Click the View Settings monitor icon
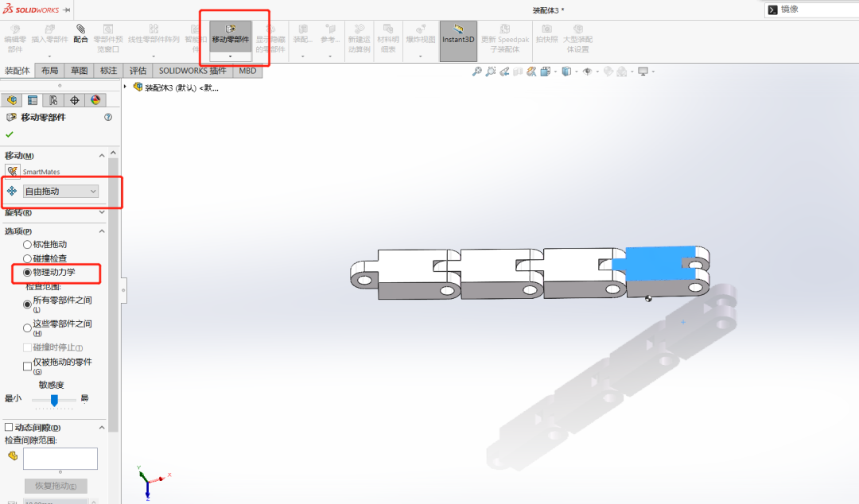Screen dimensions: 859x504 643,72
